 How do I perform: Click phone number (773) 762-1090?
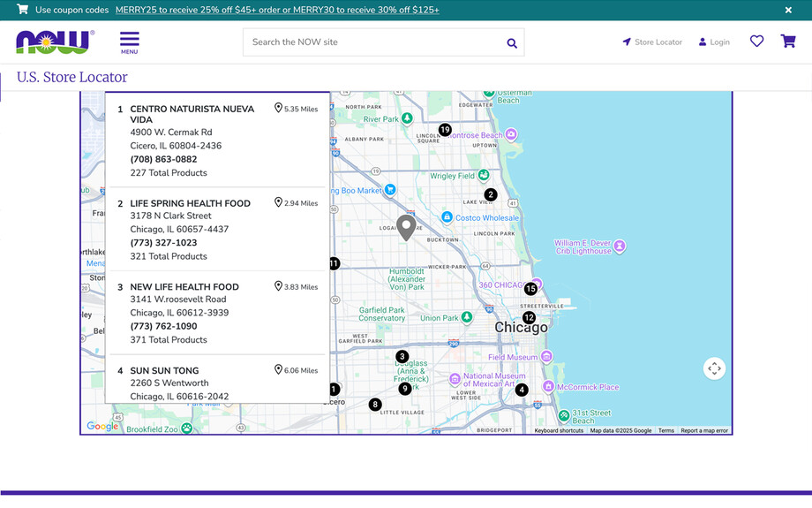point(163,326)
